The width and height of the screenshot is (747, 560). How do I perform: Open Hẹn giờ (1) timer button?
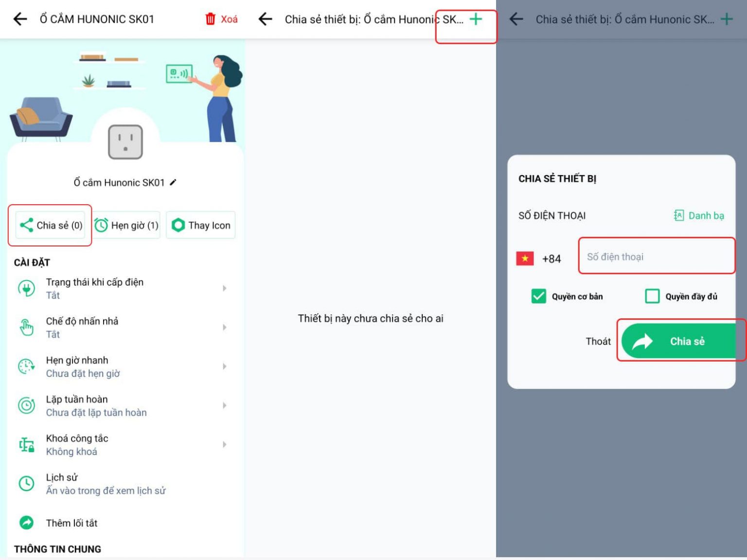[126, 225]
